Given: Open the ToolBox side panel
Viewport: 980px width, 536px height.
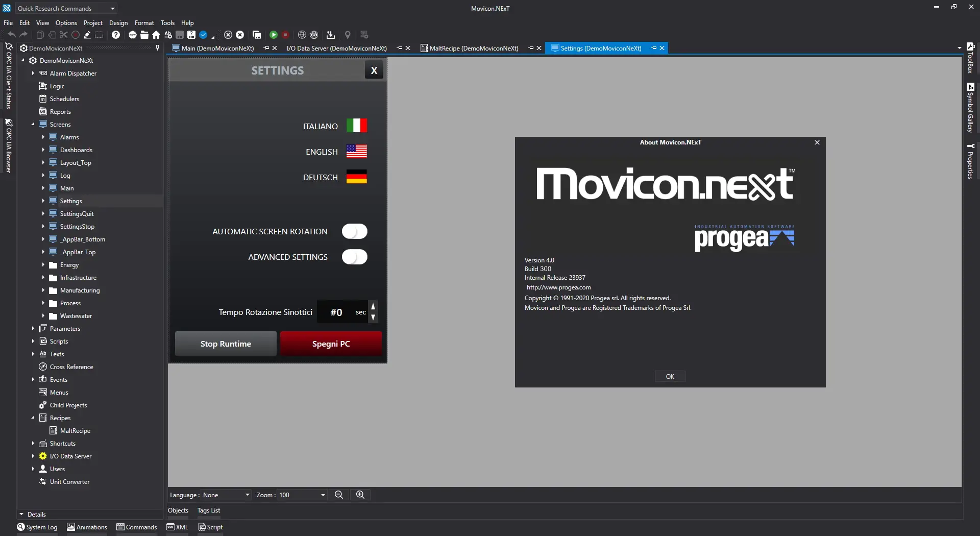Looking at the screenshot, I should pos(970,58).
